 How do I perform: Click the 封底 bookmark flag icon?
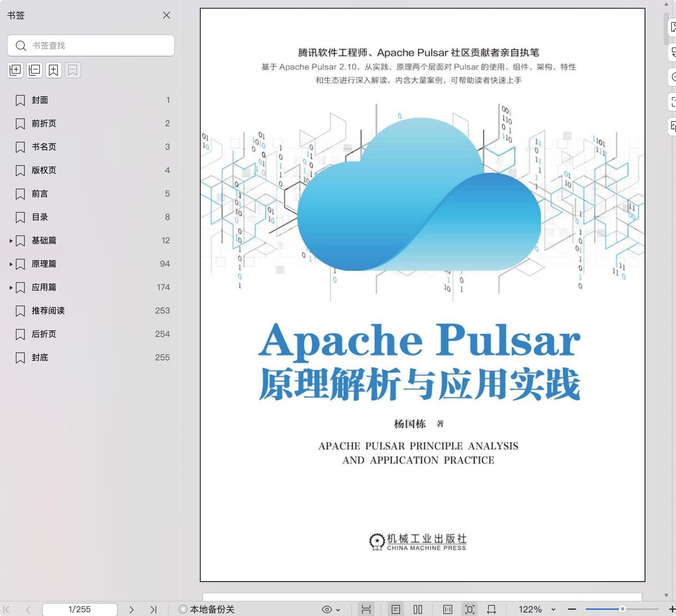point(20,358)
